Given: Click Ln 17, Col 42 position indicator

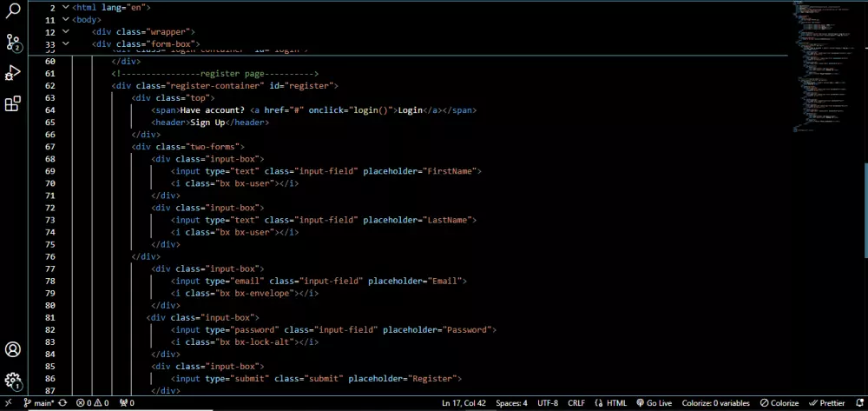Looking at the screenshot, I should click(x=464, y=402).
